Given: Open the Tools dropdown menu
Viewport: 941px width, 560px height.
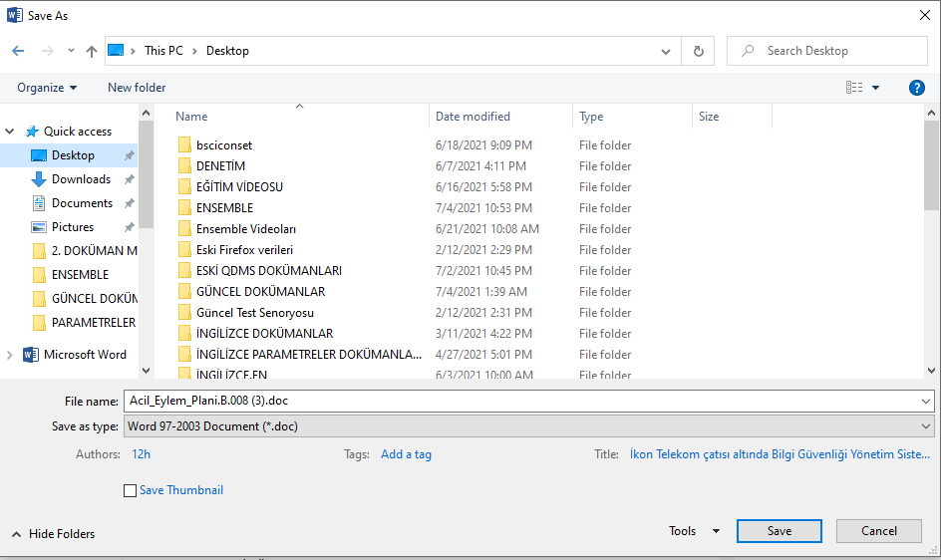Looking at the screenshot, I should click(694, 531).
